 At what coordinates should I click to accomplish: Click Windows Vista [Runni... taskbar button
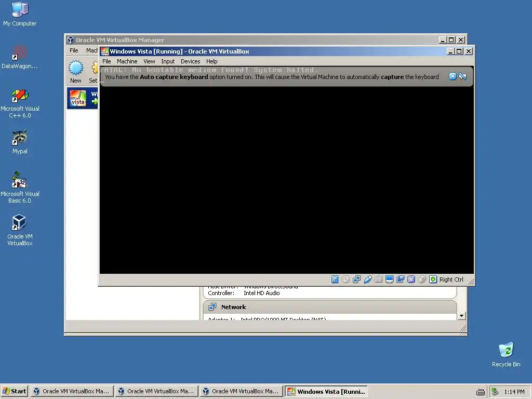326,391
